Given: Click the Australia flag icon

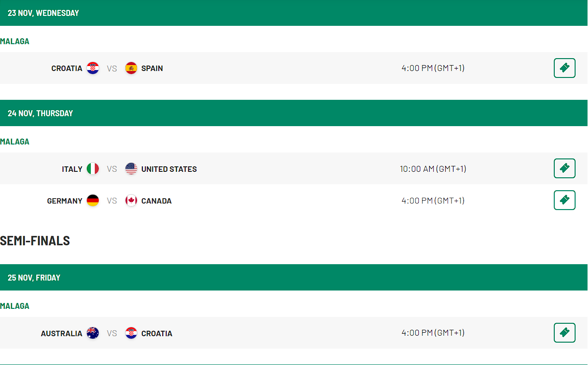Looking at the screenshot, I should [x=93, y=333].
